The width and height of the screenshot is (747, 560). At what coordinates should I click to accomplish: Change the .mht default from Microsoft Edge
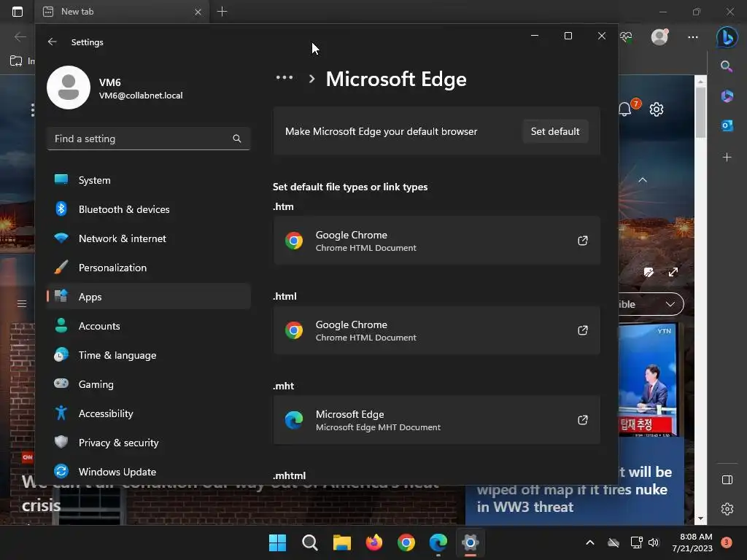[x=436, y=420]
